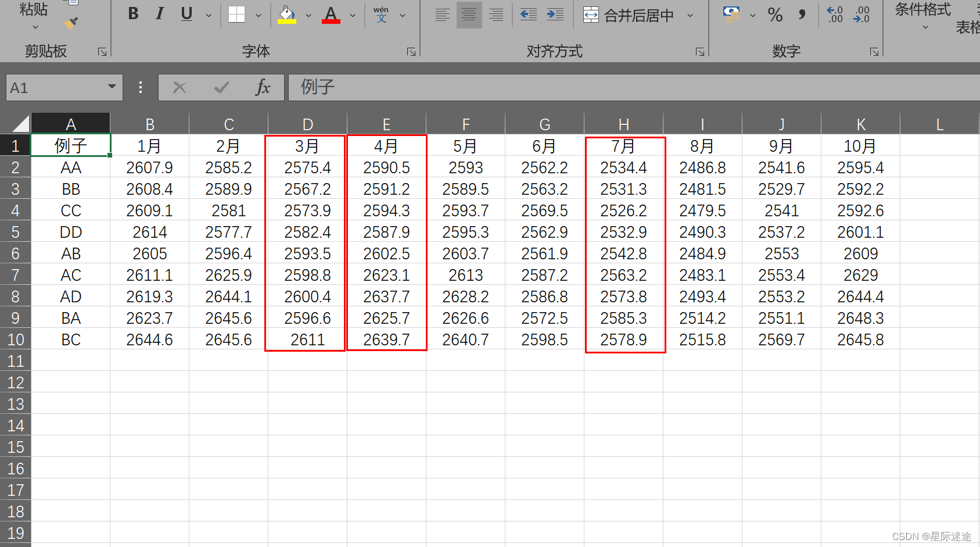Apply yellow fill color bucket

click(x=287, y=15)
